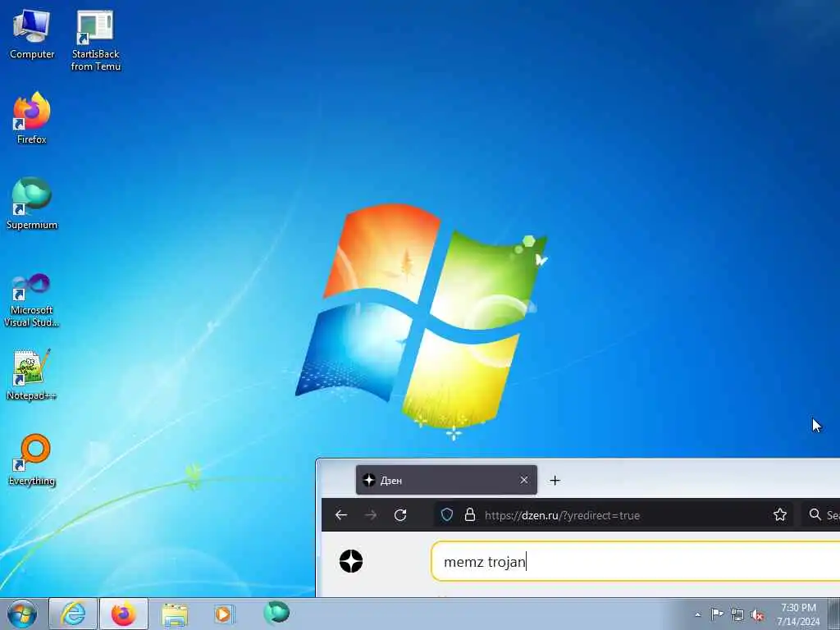
Task: Open a new tab in Firefox
Action: pos(555,480)
